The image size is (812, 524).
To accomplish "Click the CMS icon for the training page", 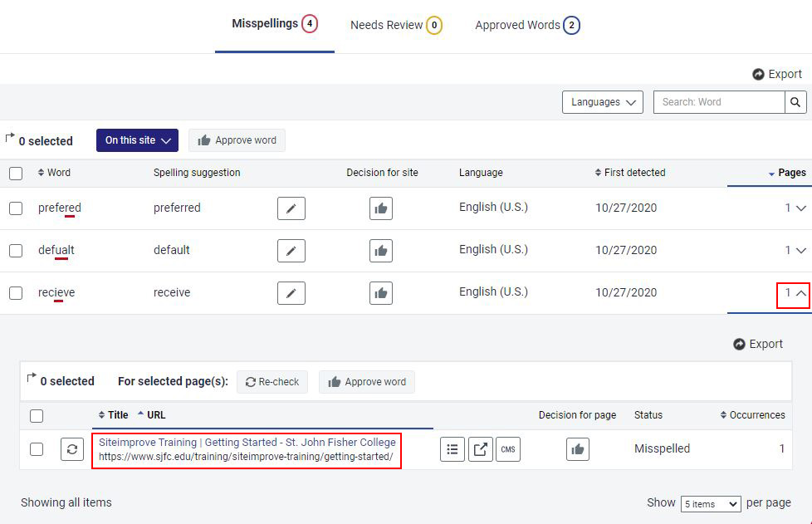I will click(507, 448).
